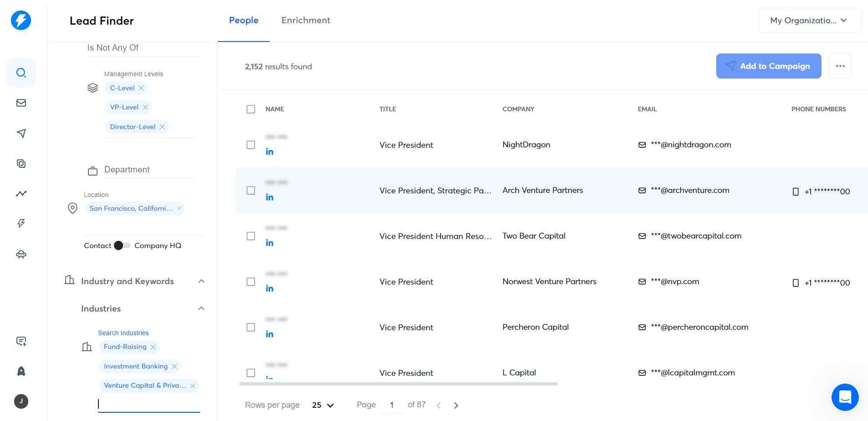Image resolution: width=868 pixels, height=421 pixels.
Task: Check the Two Bear Capital lead row
Action: coord(251,236)
